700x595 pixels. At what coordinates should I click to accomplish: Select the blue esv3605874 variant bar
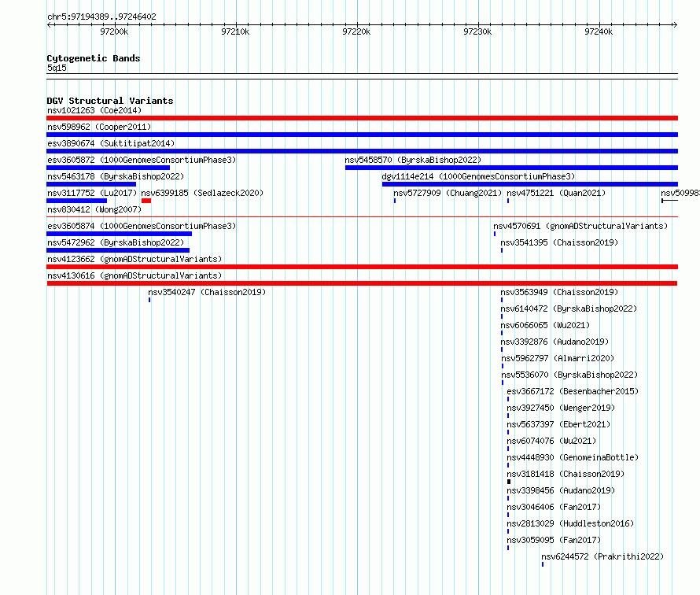click(120, 234)
